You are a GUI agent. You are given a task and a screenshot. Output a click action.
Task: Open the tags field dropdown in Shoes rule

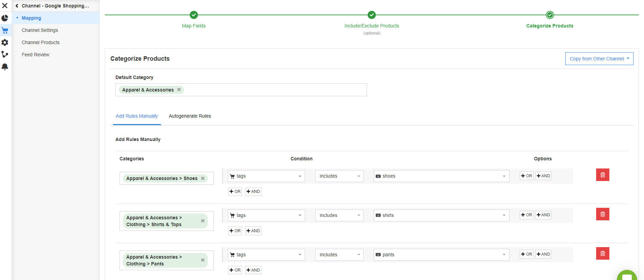click(x=266, y=176)
